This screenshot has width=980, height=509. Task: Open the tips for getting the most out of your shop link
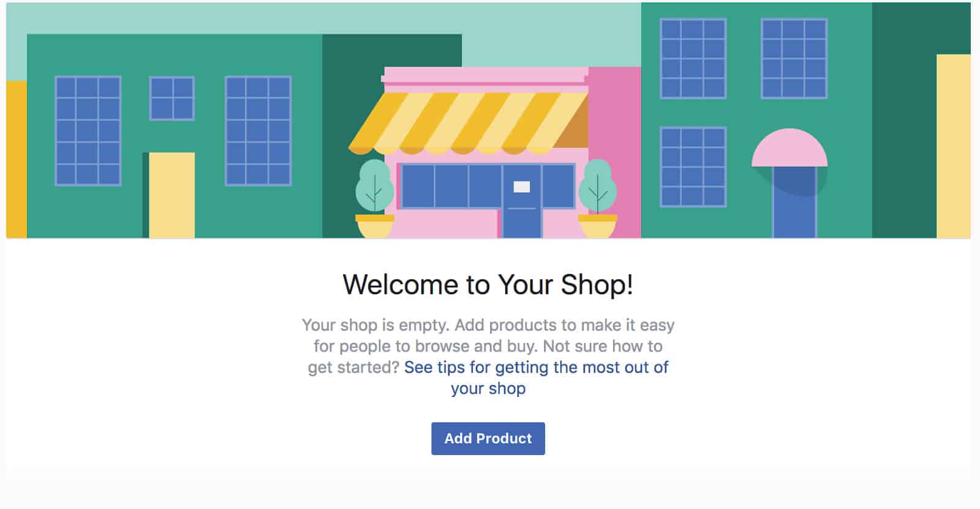click(x=536, y=368)
